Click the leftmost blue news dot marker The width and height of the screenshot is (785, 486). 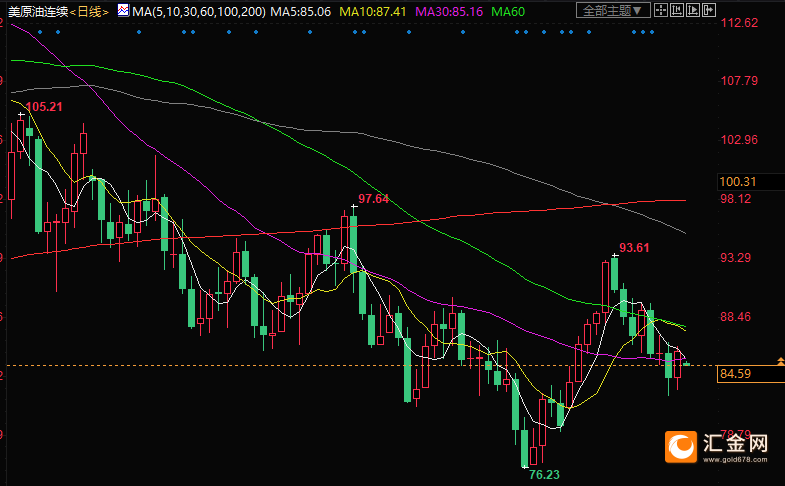40,32
